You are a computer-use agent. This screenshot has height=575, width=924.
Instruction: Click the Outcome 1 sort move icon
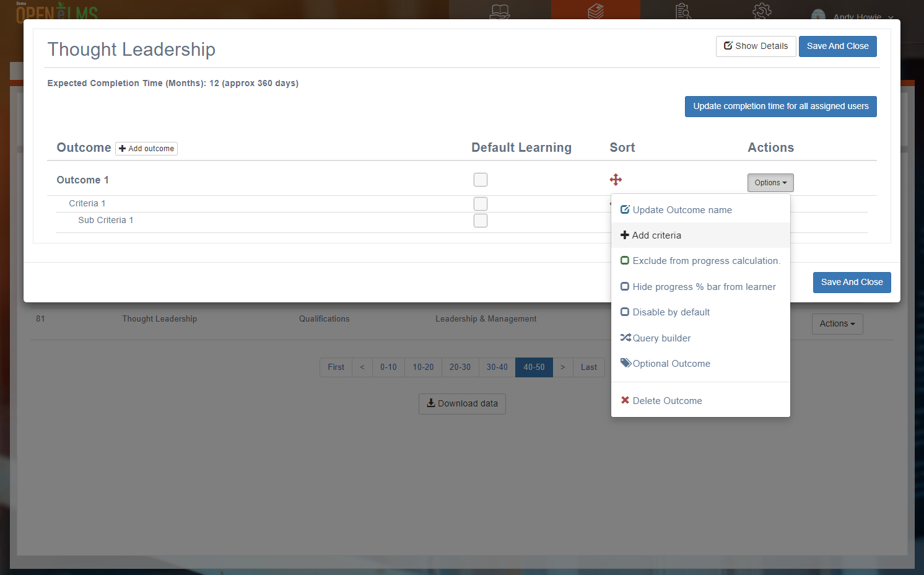coord(616,180)
